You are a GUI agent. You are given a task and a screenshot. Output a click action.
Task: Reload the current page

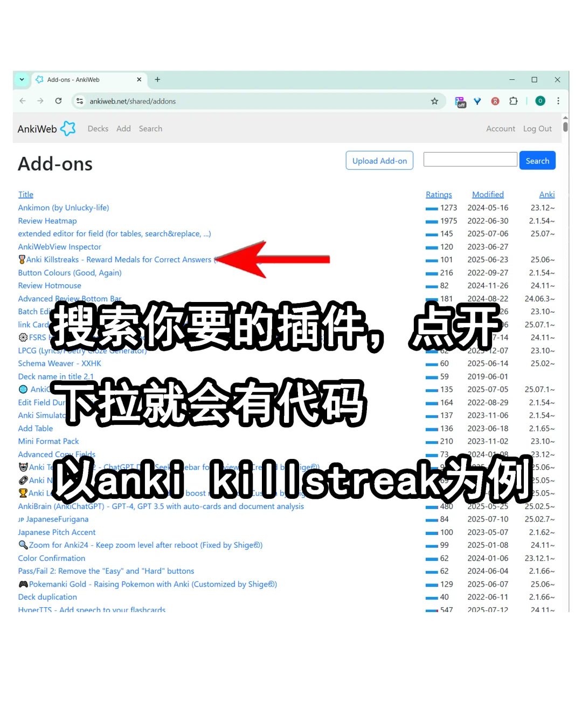click(58, 101)
